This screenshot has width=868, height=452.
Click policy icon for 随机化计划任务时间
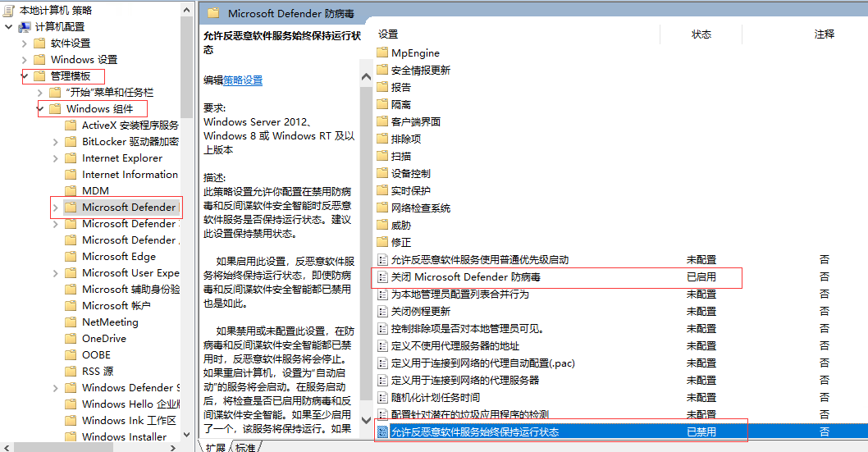[x=382, y=397]
